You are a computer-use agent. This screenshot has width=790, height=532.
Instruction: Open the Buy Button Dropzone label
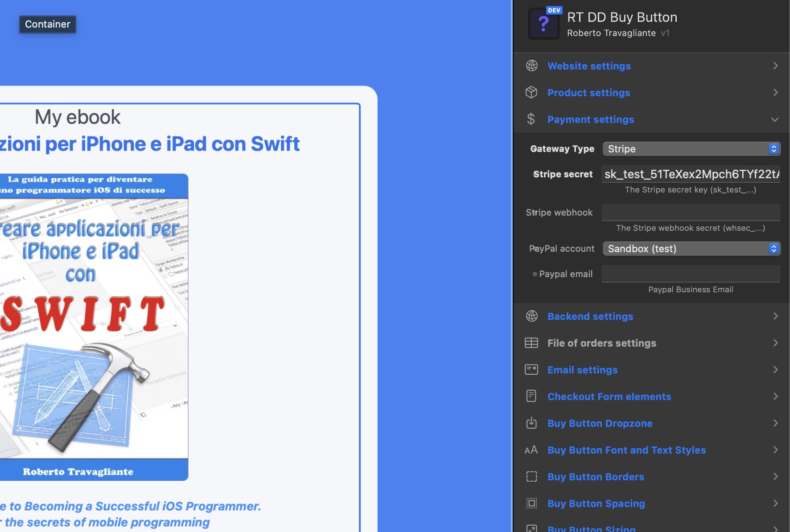click(600, 423)
